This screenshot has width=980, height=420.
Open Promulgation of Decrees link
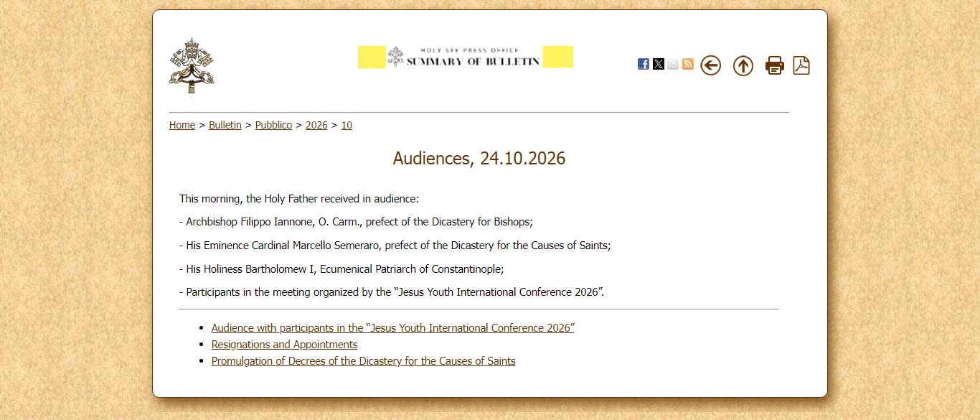click(364, 361)
